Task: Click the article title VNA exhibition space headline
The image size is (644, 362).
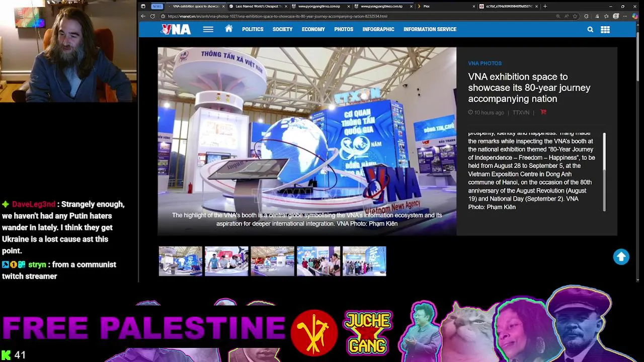Action: click(x=529, y=87)
